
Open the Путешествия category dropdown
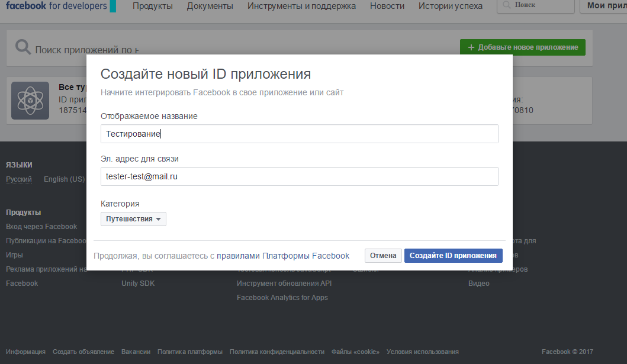133,219
